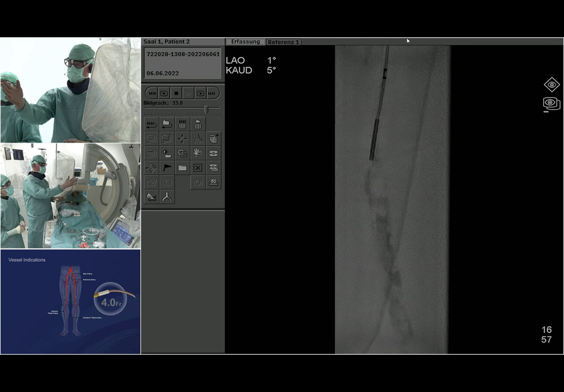
Task: Open the camera snapshot icon
Action: (198, 182)
